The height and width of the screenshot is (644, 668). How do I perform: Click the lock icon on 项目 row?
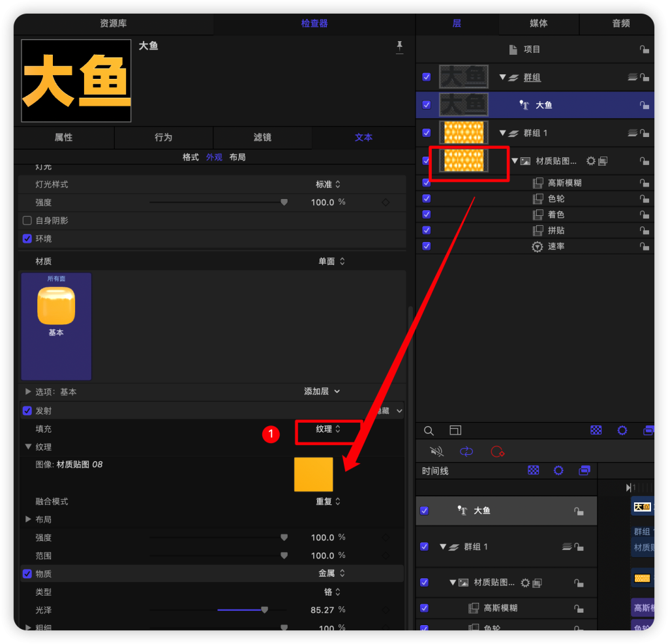click(644, 50)
